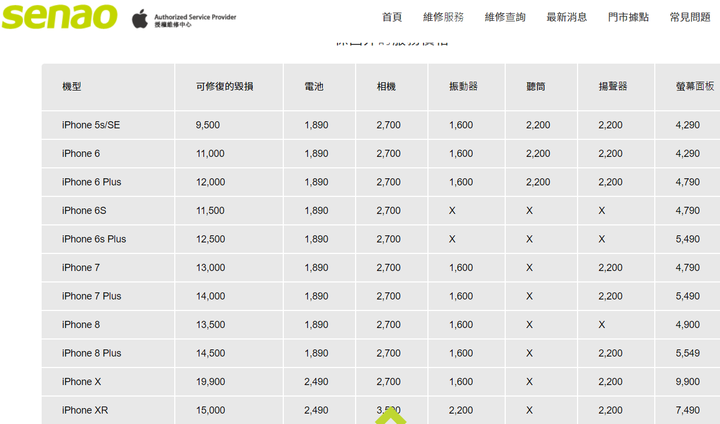Click the 9,900 screen panel price for iPhone X
Screen dimensions: 720x424
click(687, 381)
